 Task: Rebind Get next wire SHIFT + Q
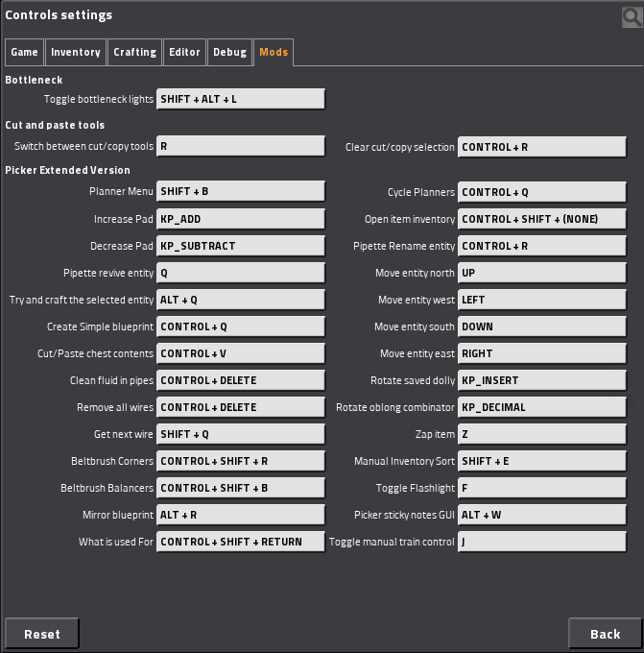tap(241, 434)
